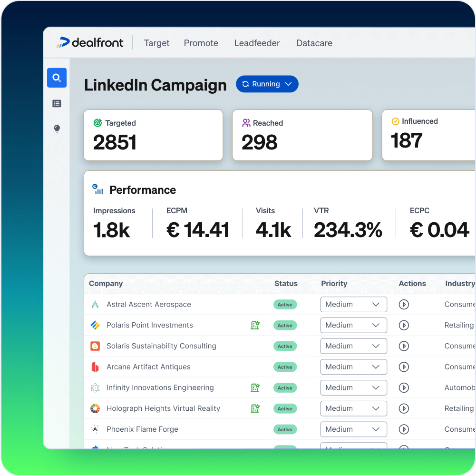
Task: Open the Reached 298 card
Action: point(302,135)
